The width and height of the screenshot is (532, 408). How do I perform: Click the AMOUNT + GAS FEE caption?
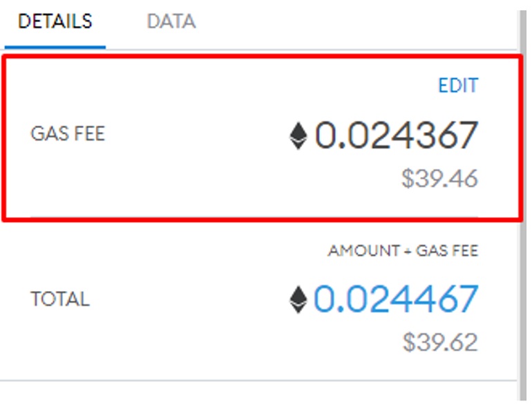[403, 251]
